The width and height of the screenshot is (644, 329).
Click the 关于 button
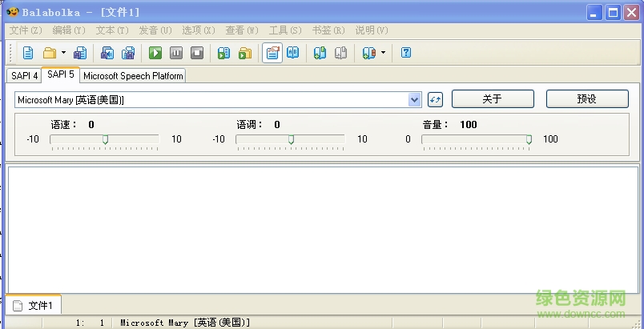coord(493,99)
